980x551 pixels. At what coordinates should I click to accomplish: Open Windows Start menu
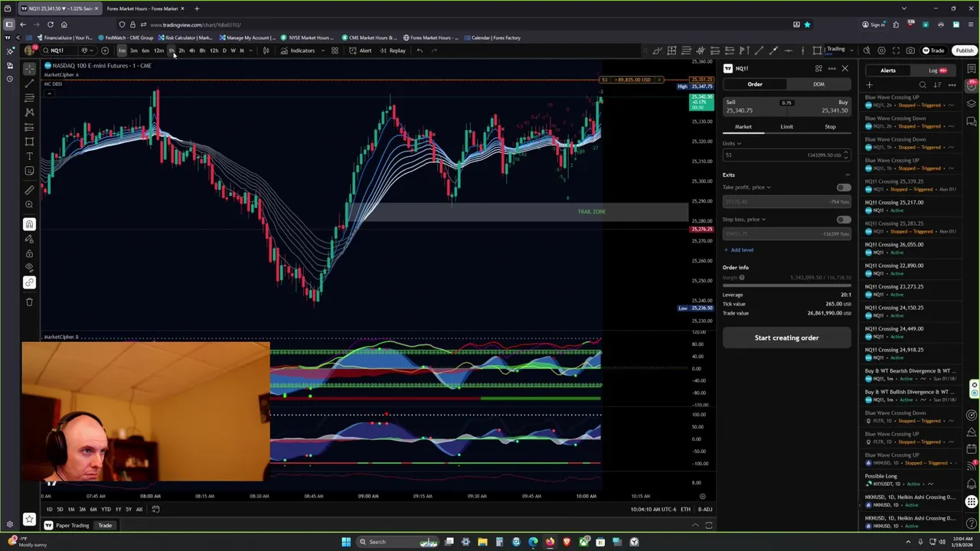[346, 542]
